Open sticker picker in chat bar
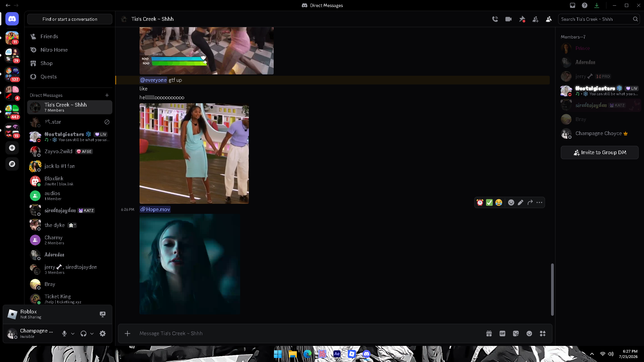 coord(516,334)
